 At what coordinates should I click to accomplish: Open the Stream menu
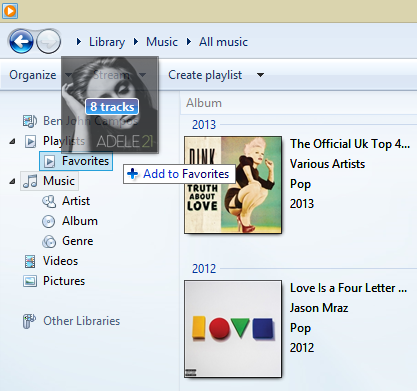[111, 75]
